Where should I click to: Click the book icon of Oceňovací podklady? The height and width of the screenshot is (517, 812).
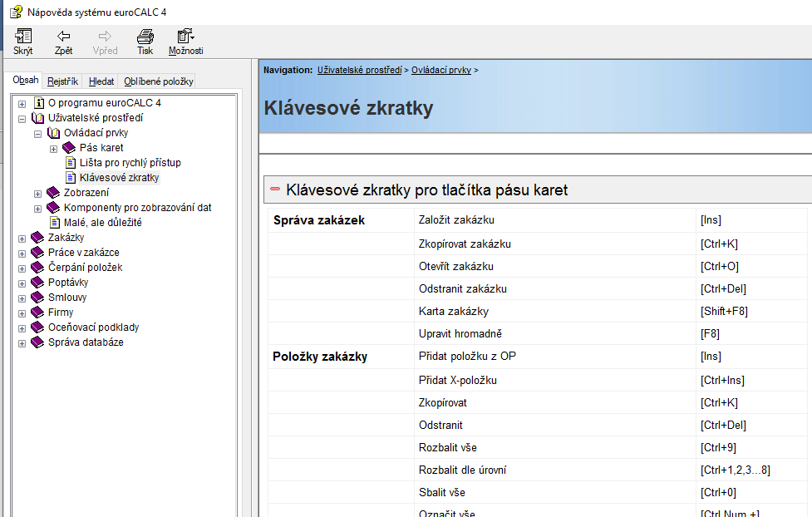click(37, 327)
